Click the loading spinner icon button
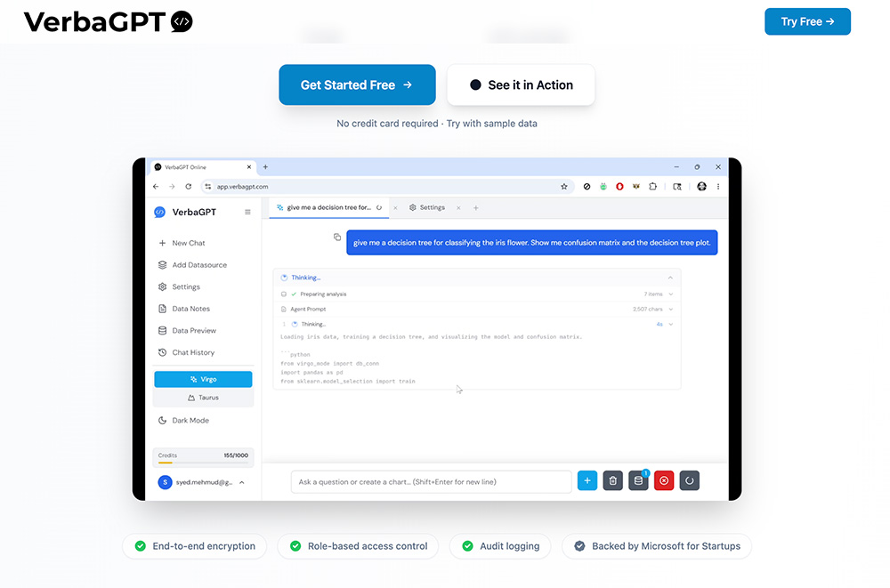The width and height of the screenshot is (890, 588). (690, 480)
